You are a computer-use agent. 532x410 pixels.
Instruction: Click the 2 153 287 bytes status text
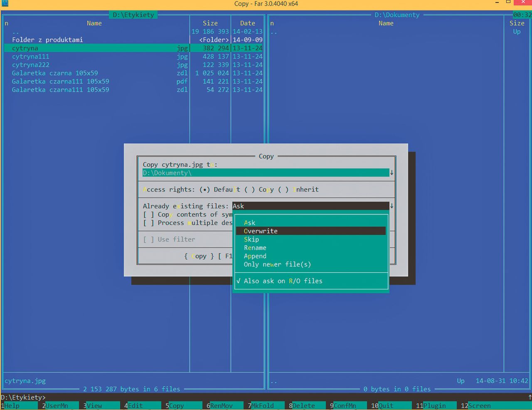pos(132,389)
